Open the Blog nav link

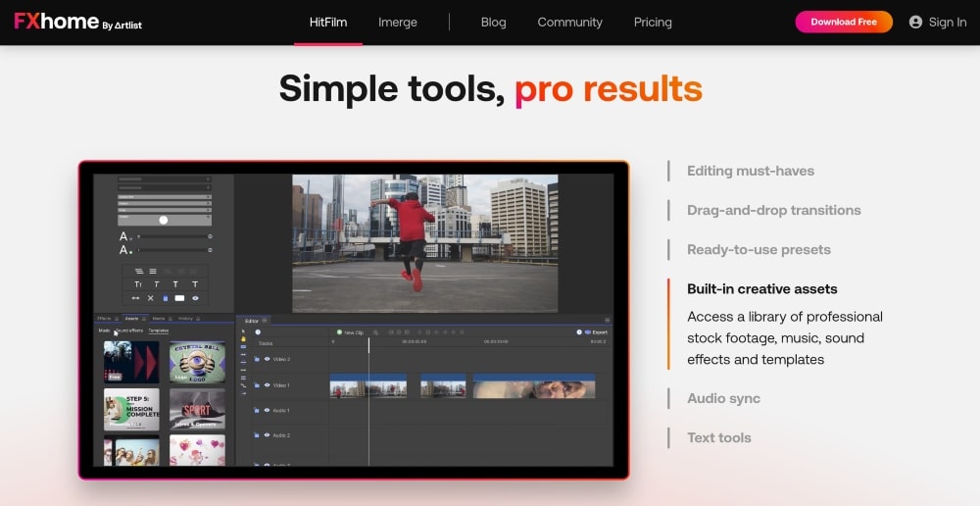[x=493, y=23]
